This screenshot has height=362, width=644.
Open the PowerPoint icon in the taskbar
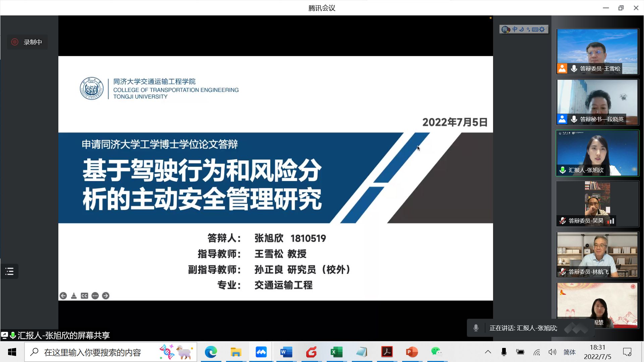tap(412, 352)
